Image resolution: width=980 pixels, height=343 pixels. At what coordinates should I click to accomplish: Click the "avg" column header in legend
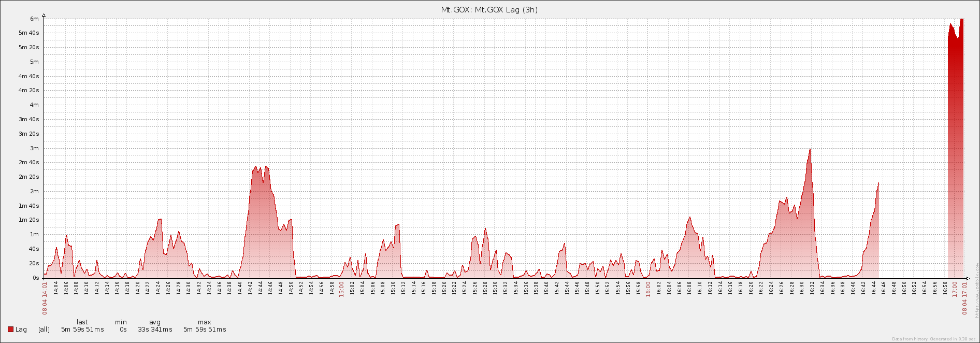pos(155,322)
